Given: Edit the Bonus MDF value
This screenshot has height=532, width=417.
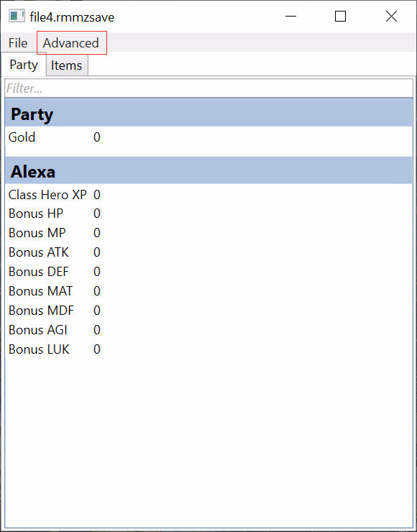Looking at the screenshot, I should point(96,311).
